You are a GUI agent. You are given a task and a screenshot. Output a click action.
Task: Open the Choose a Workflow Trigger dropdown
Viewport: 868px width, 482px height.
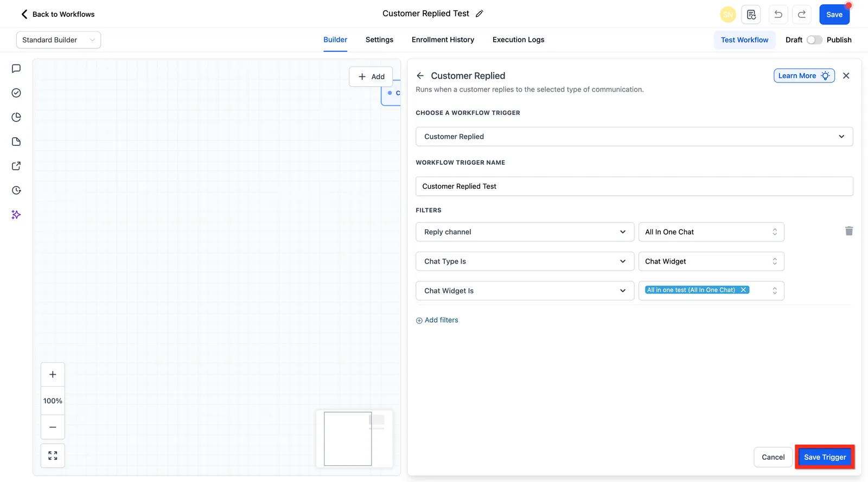point(634,137)
